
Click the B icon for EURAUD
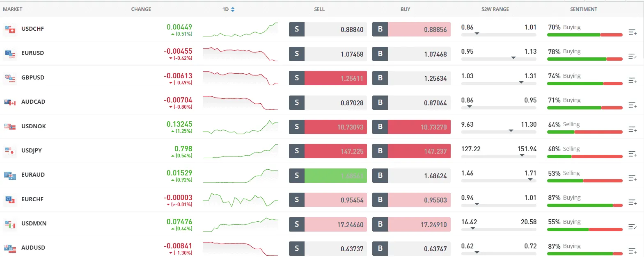tap(380, 175)
